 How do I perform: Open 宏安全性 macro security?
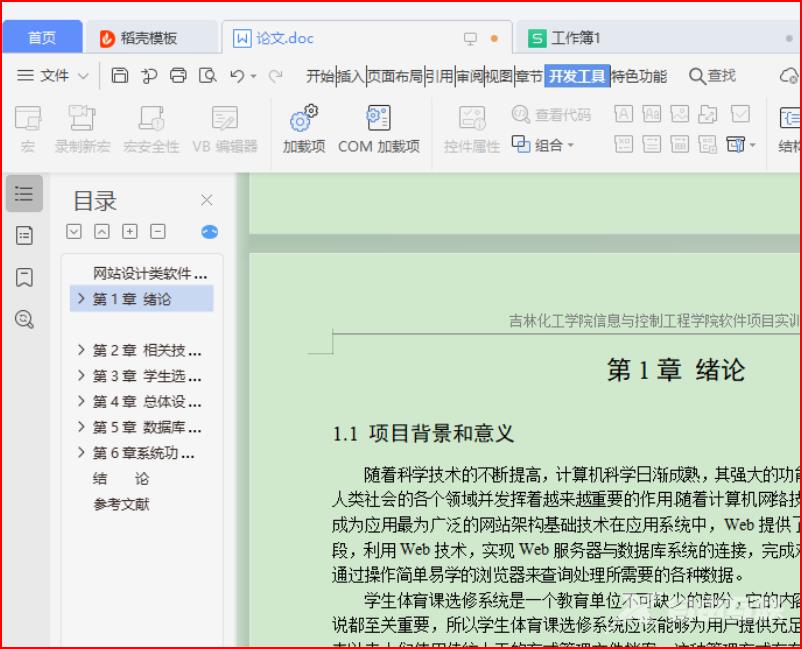(x=151, y=129)
